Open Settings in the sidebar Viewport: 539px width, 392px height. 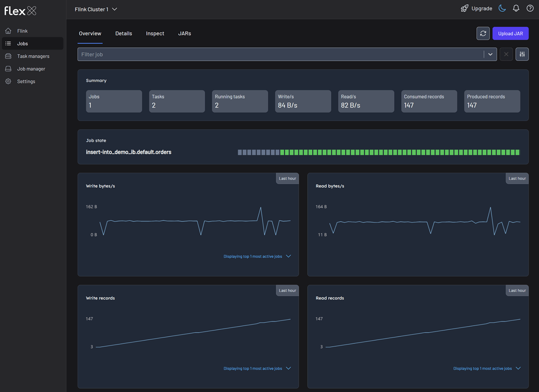pyautogui.click(x=33, y=81)
